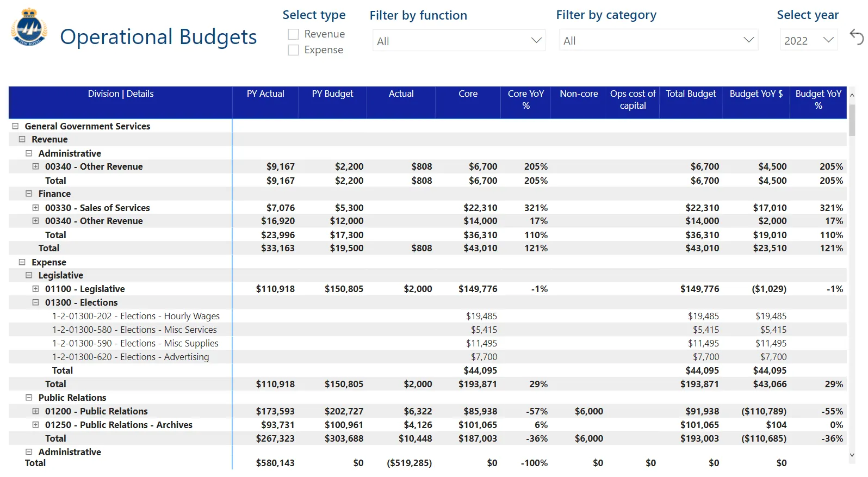Collapse the Expense group
868x477 pixels.
click(x=22, y=262)
